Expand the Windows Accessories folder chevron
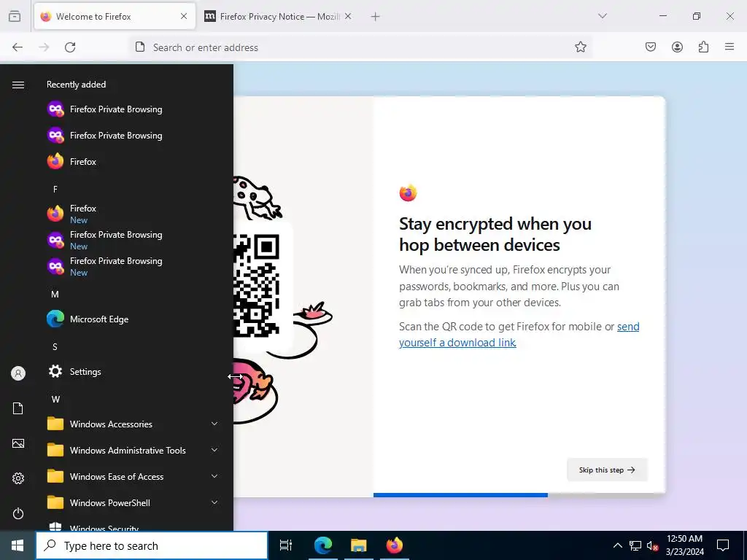Viewport: 747px width, 560px height. coord(214,424)
